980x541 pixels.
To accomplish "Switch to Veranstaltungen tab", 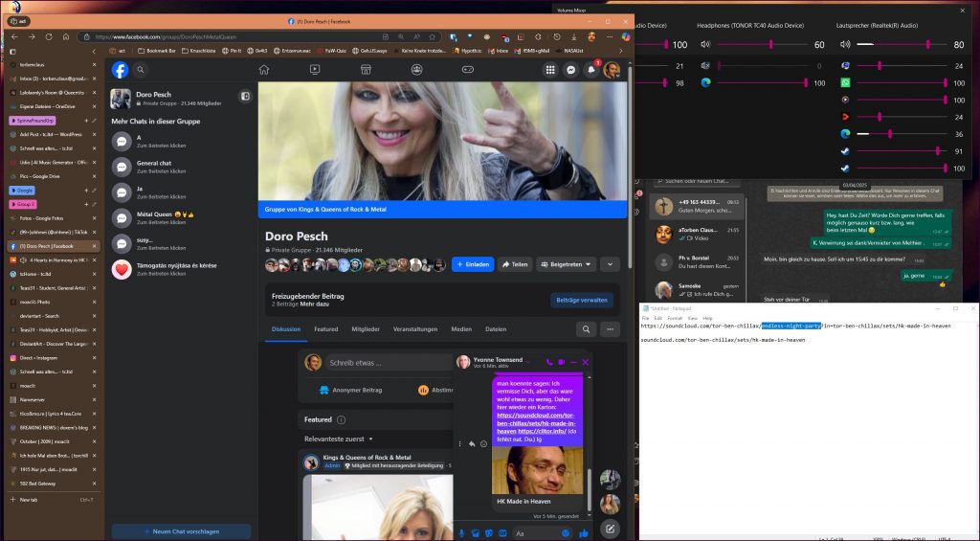I will coord(415,329).
